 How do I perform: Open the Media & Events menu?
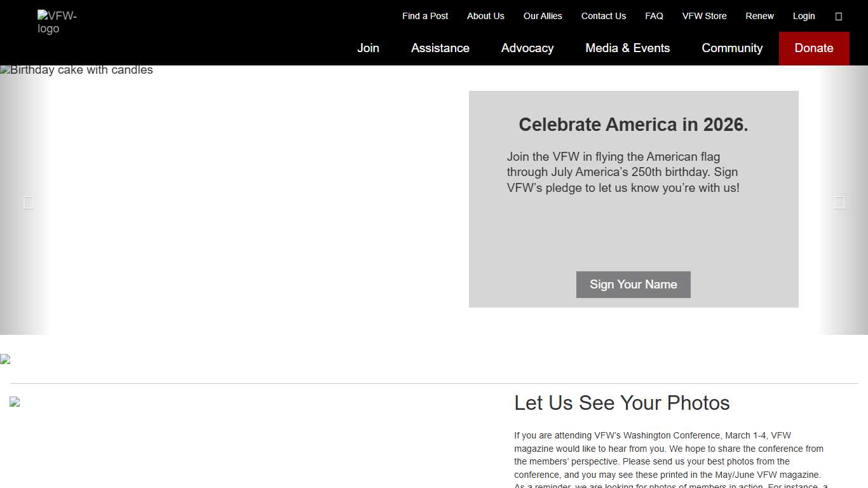627,48
